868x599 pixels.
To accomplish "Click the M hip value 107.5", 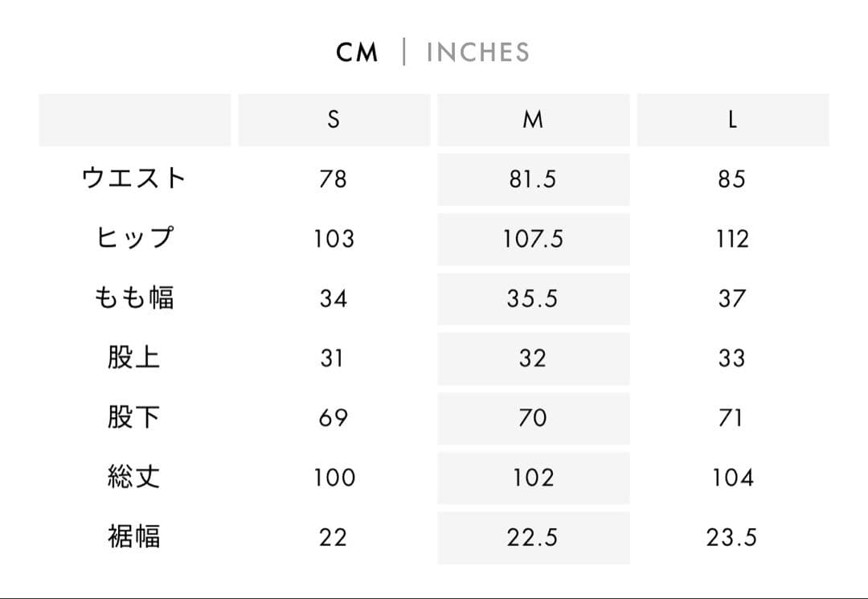I will (x=533, y=239).
